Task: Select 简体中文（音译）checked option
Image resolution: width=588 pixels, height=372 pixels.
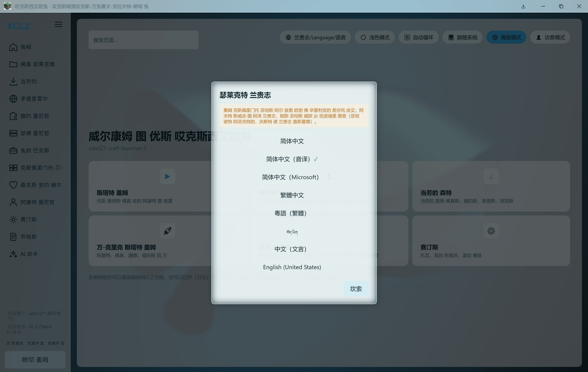Action: [x=292, y=159]
